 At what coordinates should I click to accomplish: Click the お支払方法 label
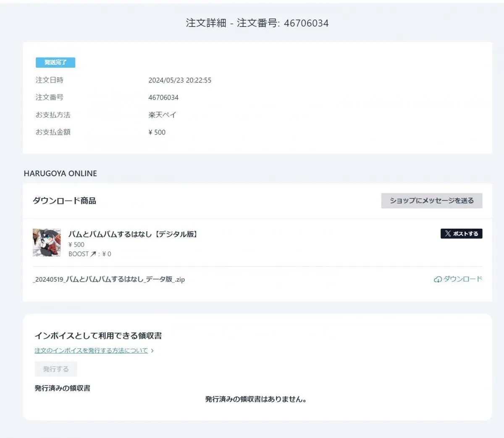[x=53, y=115]
